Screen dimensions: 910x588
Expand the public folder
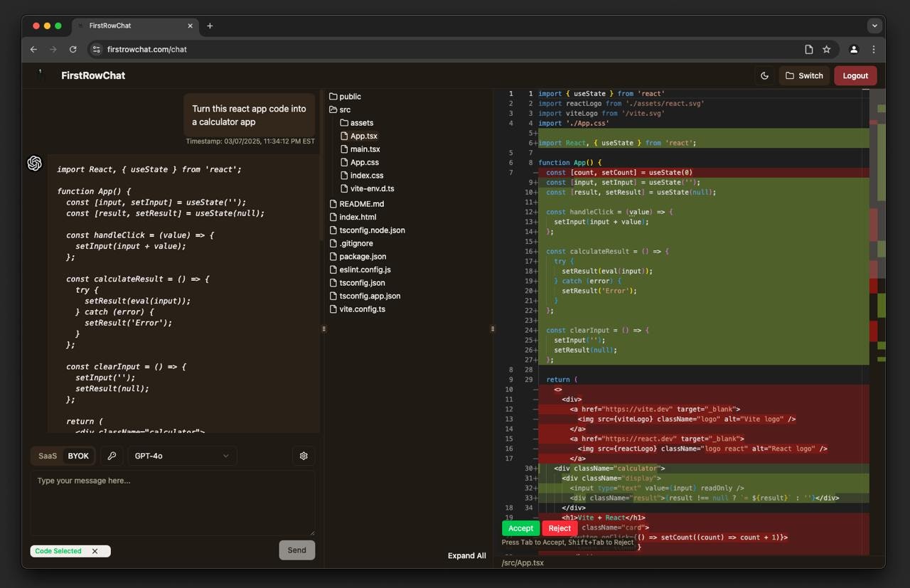tap(350, 97)
